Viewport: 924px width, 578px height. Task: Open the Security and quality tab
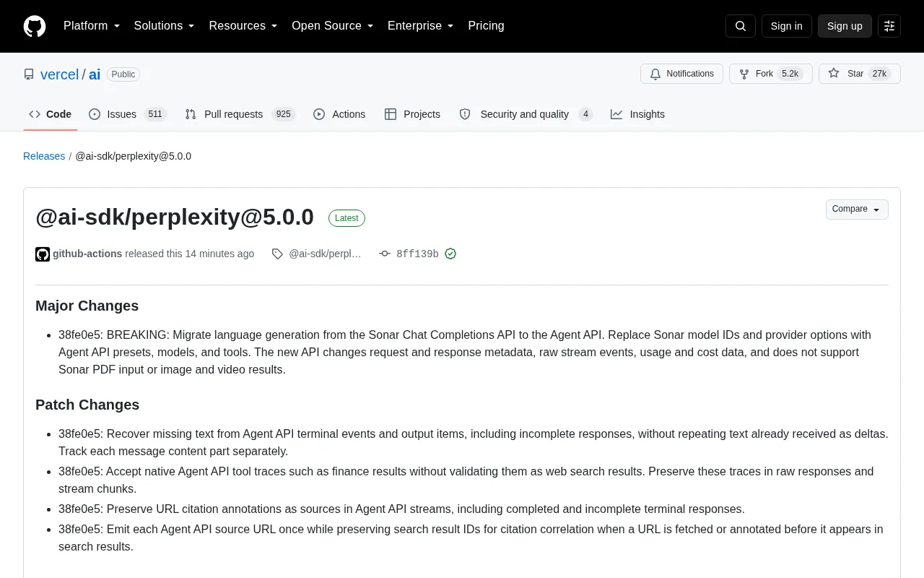pyautogui.click(x=526, y=114)
